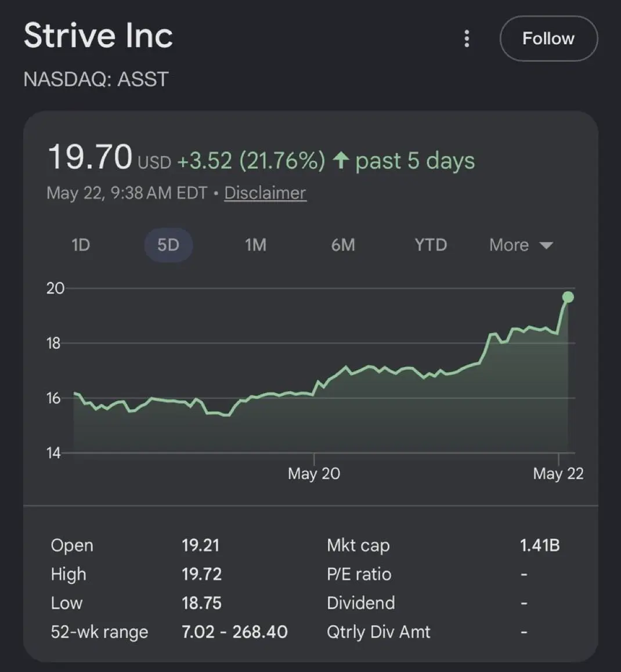
Task: Show the YTD chart range
Action: click(431, 245)
